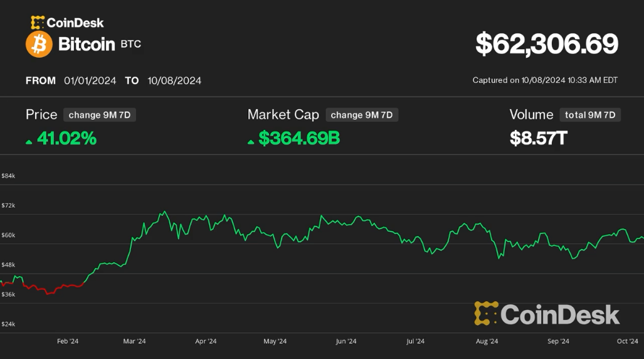Click the capture timestamp text

(x=545, y=80)
